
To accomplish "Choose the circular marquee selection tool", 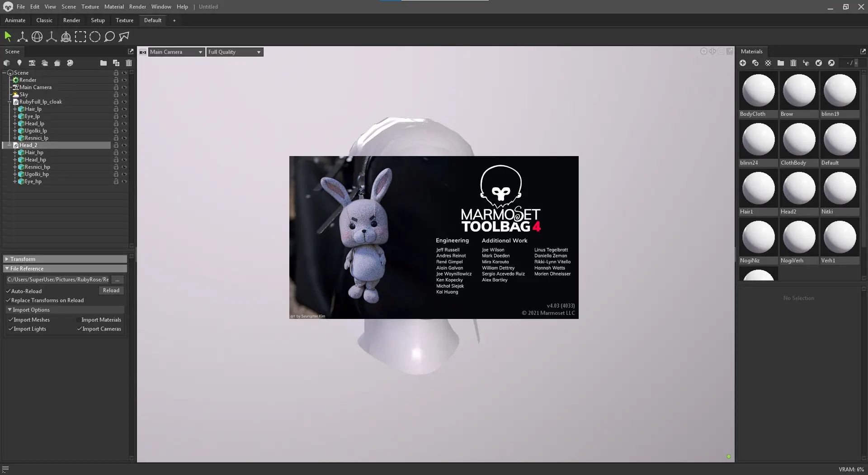I will point(95,37).
